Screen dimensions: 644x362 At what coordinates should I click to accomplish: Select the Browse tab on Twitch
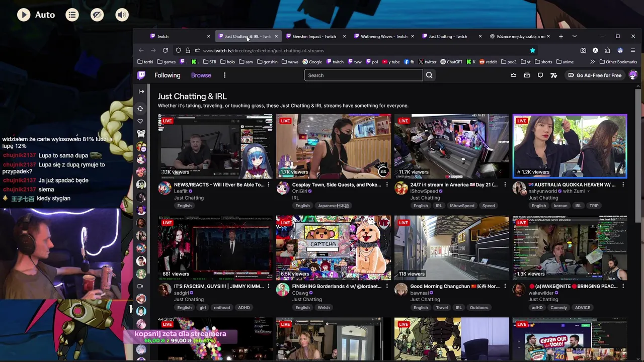pyautogui.click(x=201, y=75)
